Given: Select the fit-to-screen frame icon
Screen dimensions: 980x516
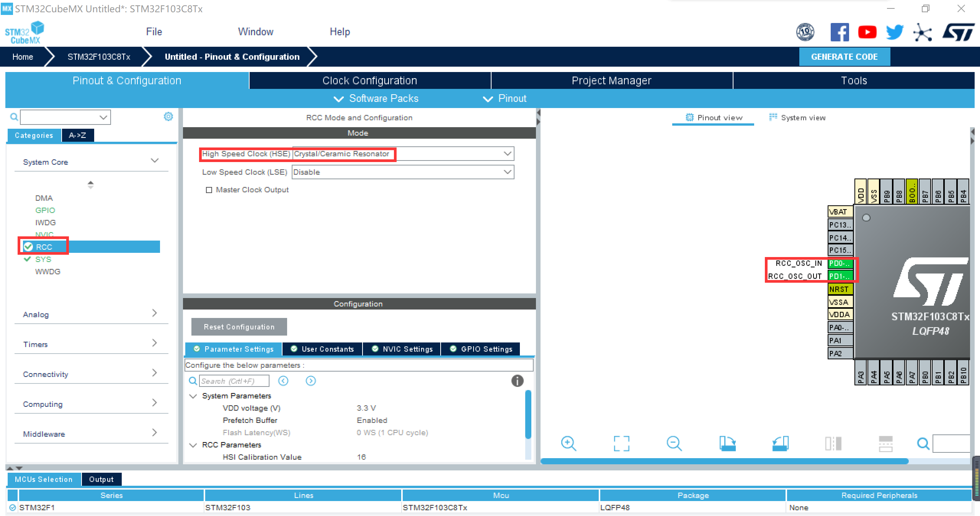Looking at the screenshot, I should click(620, 443).
